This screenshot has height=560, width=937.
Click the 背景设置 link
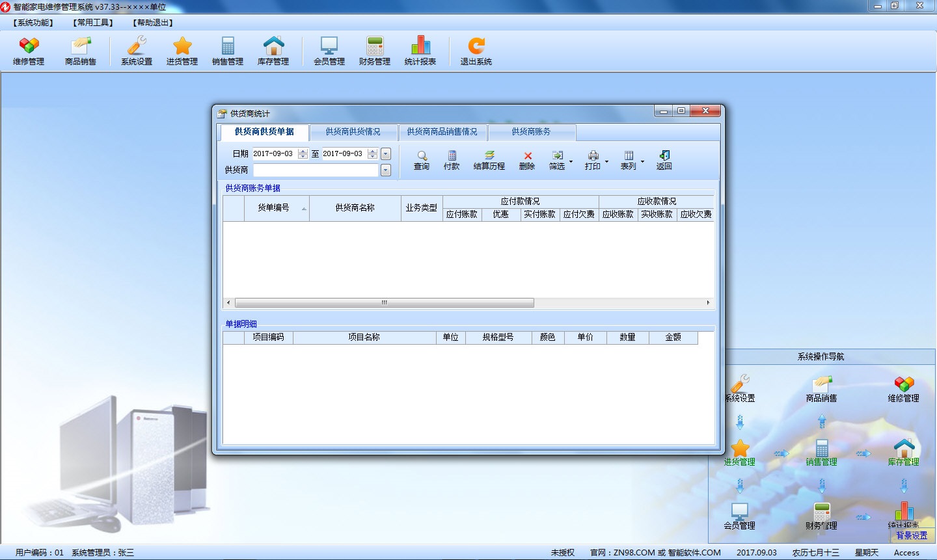pos(912,535)
